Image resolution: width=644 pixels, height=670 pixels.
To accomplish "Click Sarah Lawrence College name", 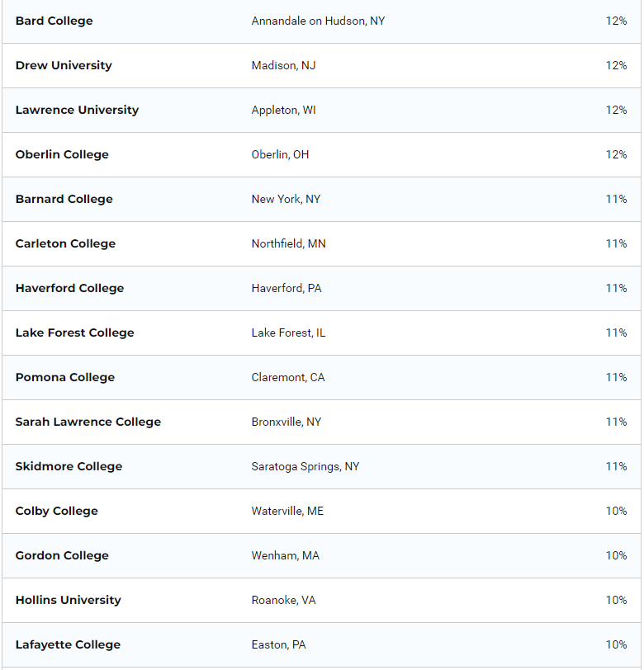I will 88,422.
